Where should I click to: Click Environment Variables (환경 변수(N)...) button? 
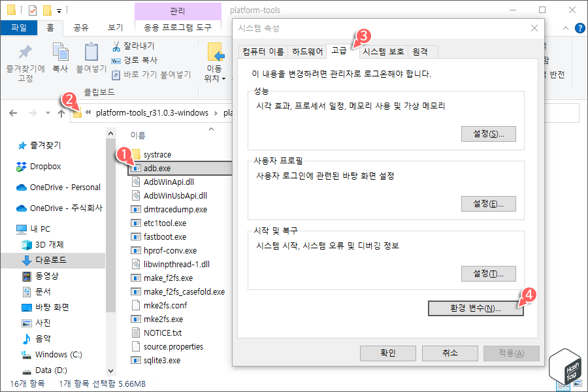pyautogui.click(x=476, y=308)
